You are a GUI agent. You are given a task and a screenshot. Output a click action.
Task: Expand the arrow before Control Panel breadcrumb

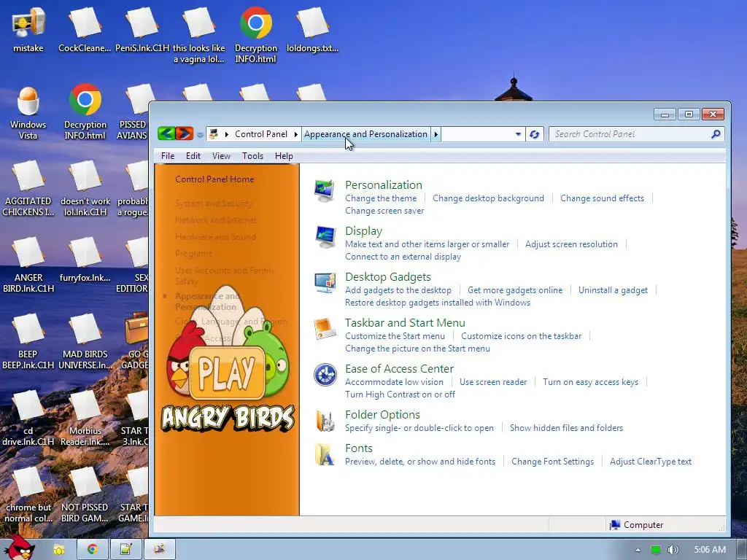click(x=226, y=134)
